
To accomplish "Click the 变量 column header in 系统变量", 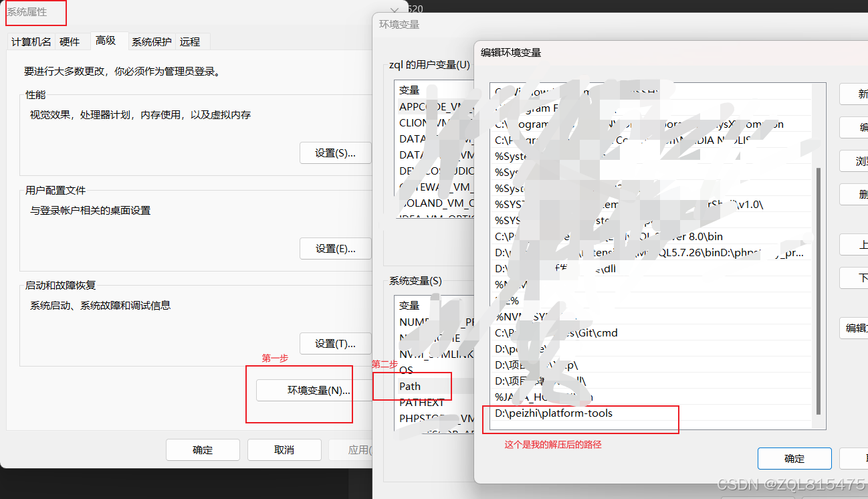I will 435,306.
